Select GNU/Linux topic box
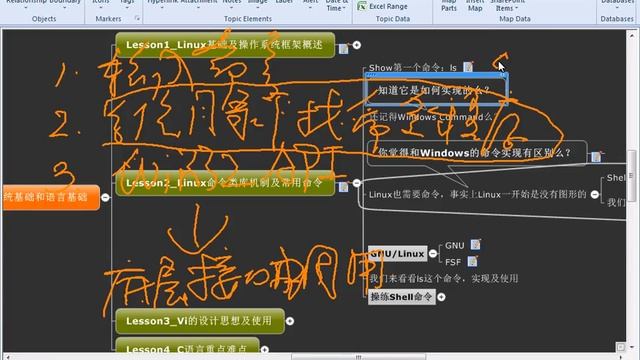Viewport: 640px width, 360px height. [x=398, y=254]
